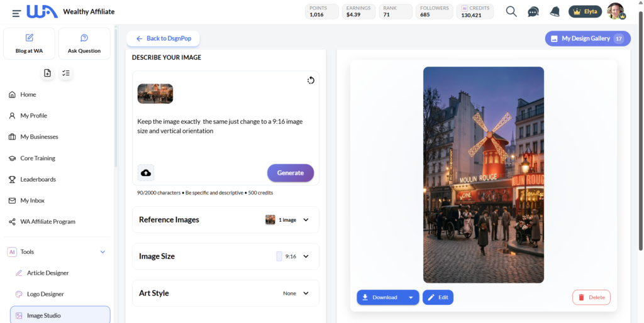The width and height of the screenshot is (644, 323).
Task: Click the reference thumbnail in the prompt box
Action: (x=155, y=94)
